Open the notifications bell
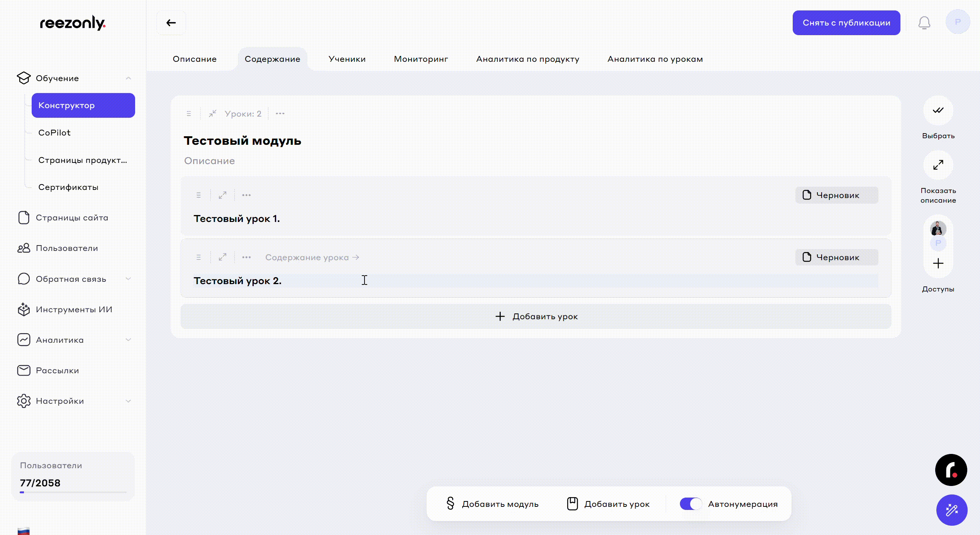Viewport: 980px width, 535px height. pos(924,23)
